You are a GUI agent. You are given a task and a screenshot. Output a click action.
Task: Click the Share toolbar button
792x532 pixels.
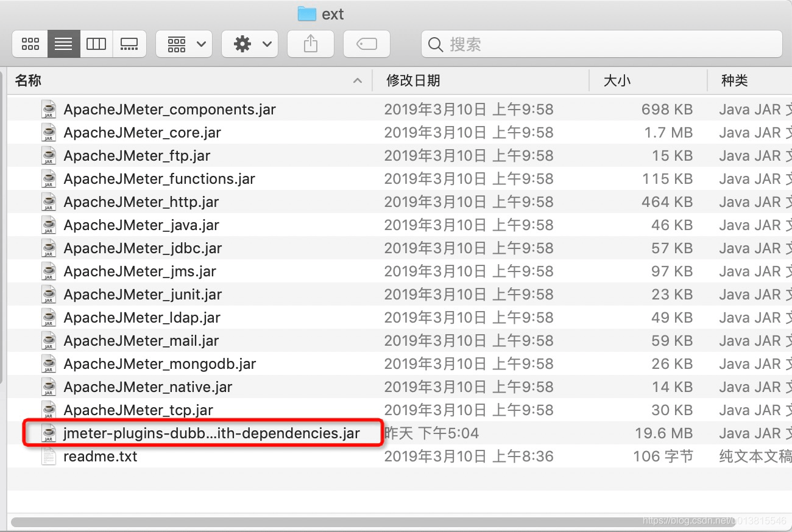click(311, 44)
